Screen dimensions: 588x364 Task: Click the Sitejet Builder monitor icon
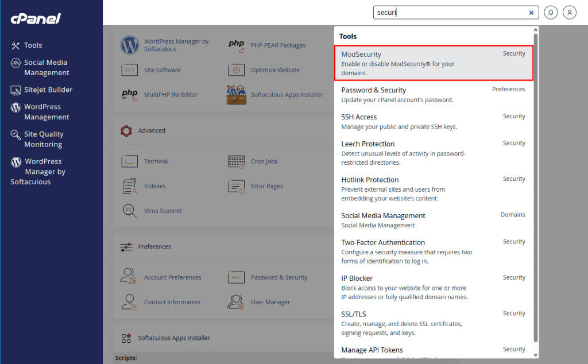coord(16,90)
